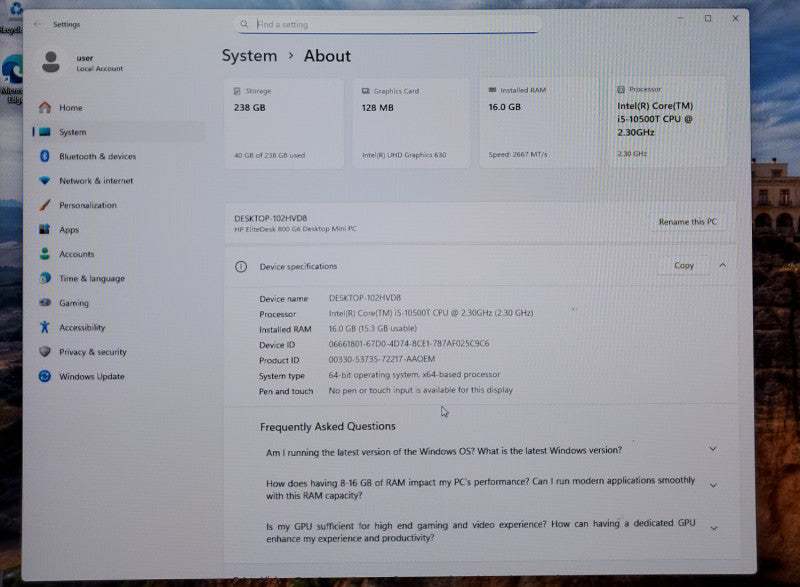Viewport: 800px width, 587px height.
Task: Open Accounts settings page
Action: click(118, 253)
